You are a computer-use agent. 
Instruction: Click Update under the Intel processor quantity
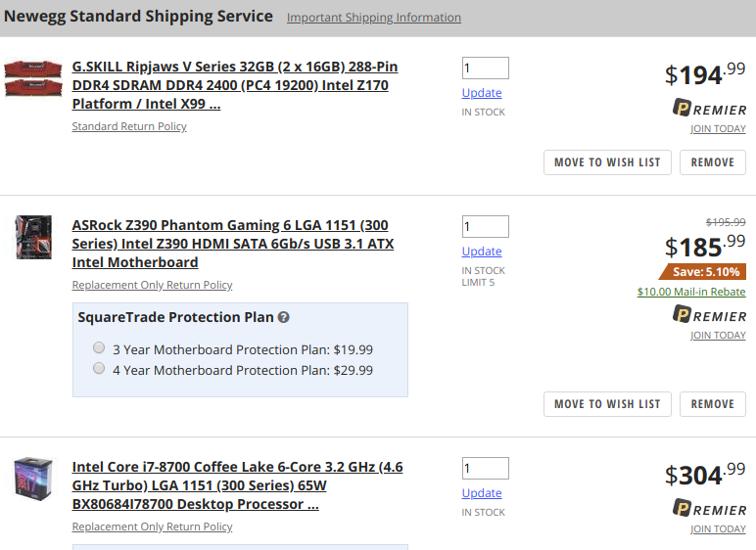click(482, 493)
